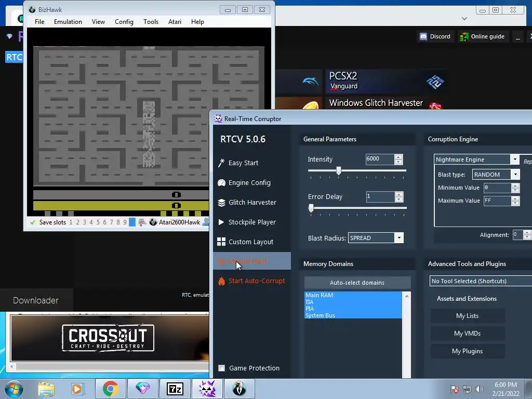Toggle the Game Protection checkbox
This screenshot has height=399, width=532.
(x=221, y=368)
